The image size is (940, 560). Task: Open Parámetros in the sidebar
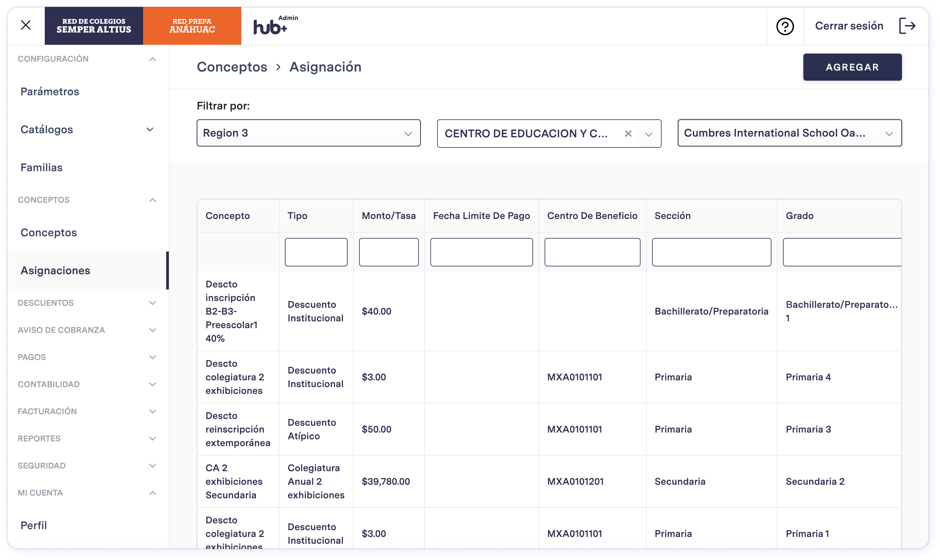coord(50,91)
